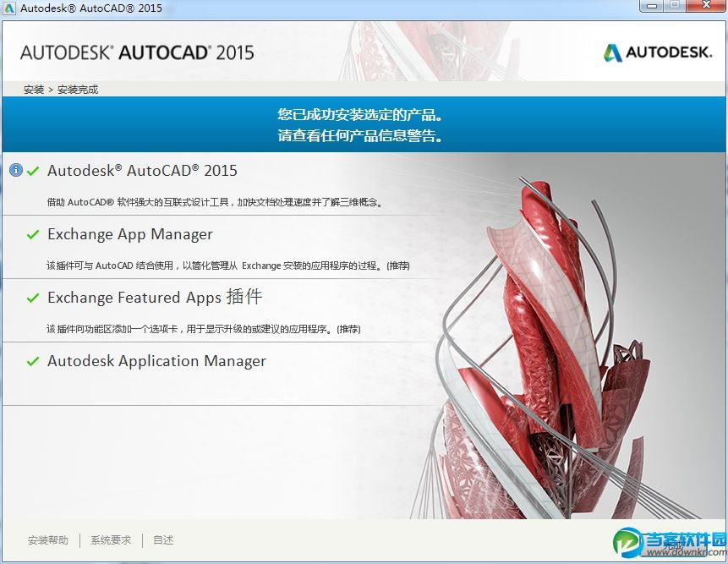
Task: Select the Autodesk Application Manager title
Action: click(x=156, y=361)
